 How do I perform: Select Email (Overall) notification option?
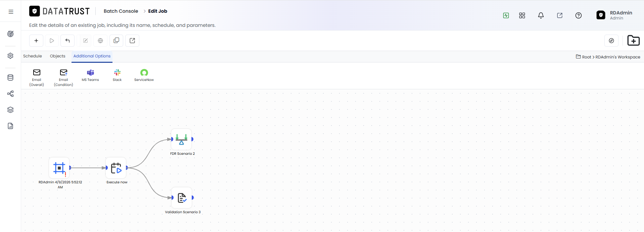37,78
